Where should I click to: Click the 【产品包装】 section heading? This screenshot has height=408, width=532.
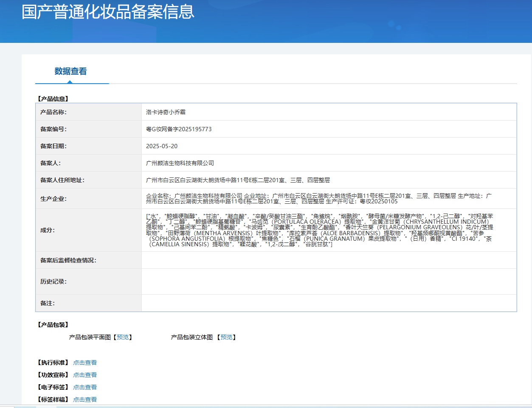pos(53,325)
